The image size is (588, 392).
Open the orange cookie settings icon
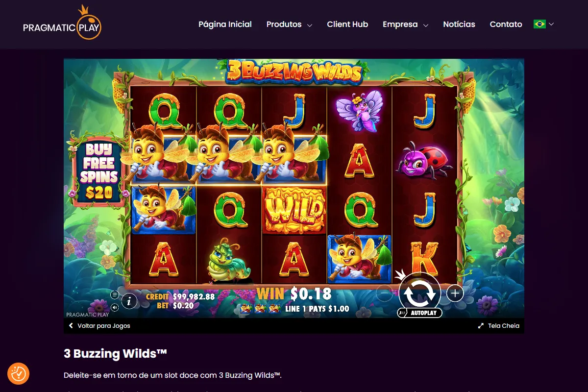19,374
